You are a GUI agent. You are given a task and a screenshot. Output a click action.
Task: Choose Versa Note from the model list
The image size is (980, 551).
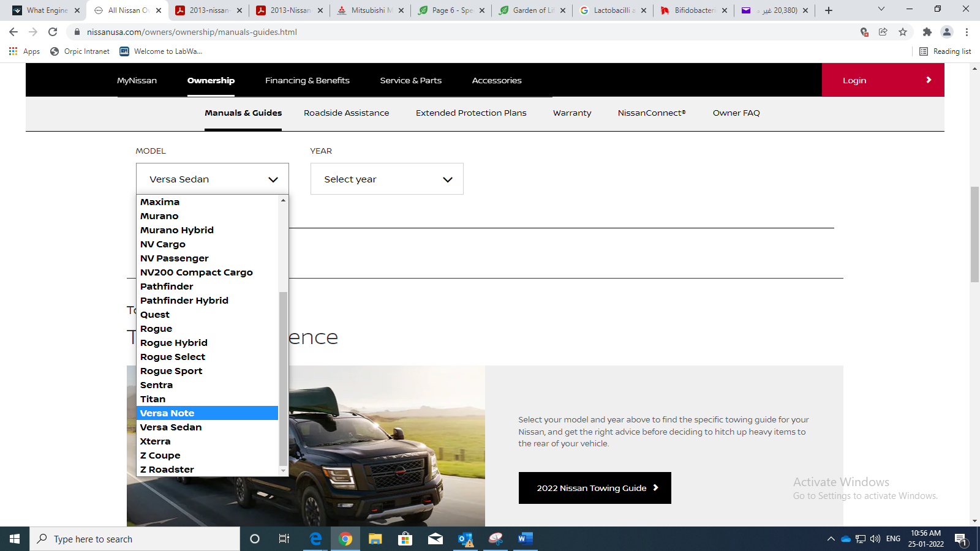tap(167, 413)
